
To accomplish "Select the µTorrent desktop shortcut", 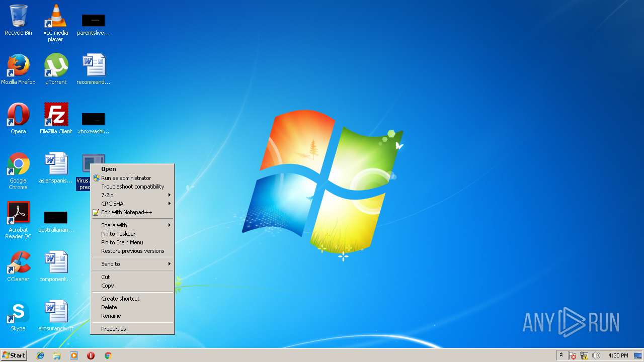I will click(55, 69).
